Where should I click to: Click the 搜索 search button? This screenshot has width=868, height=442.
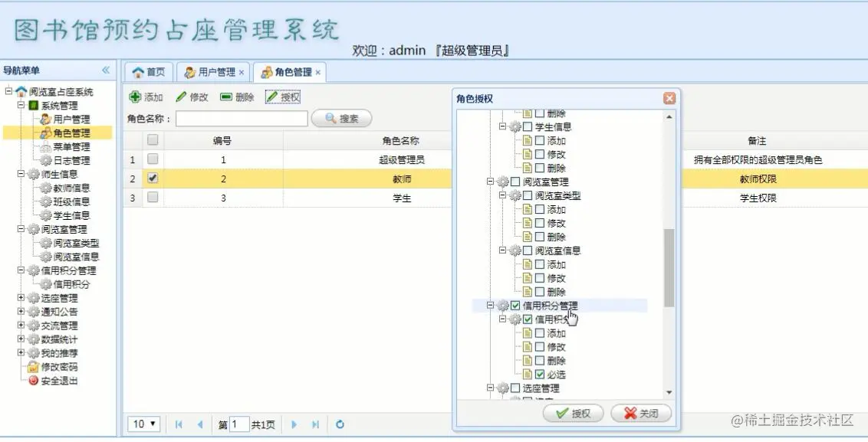pos(341,119)
